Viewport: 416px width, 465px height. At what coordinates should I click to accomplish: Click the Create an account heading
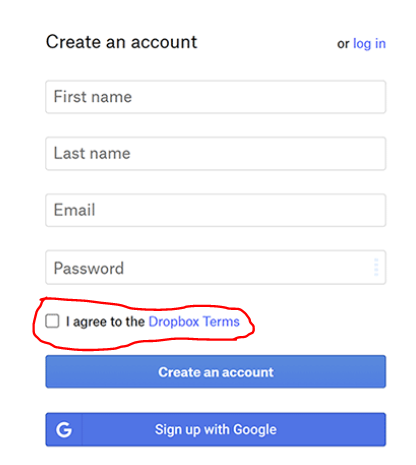(x=122, y=42)
